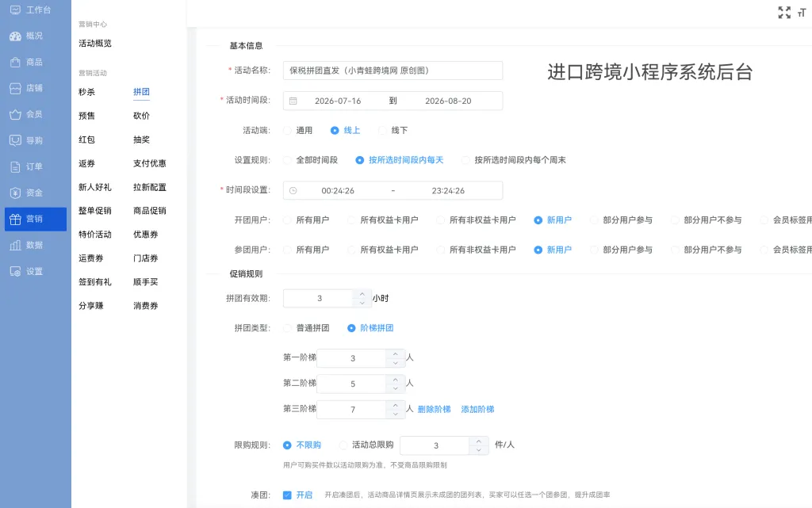Decrease 活动总限购 quantity
The image size is (812, 508).
[478, 450]
